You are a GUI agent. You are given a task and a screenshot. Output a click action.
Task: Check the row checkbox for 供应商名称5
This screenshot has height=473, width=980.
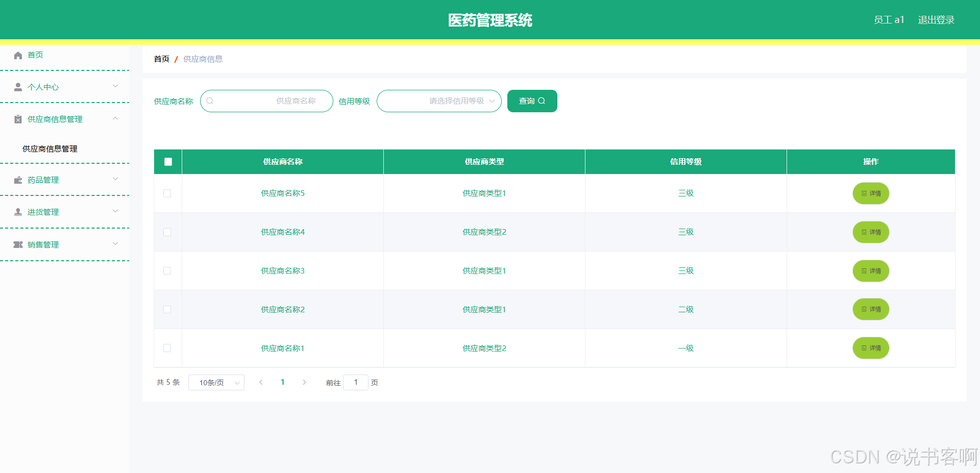pyautogui.click(x=167, y=193)
